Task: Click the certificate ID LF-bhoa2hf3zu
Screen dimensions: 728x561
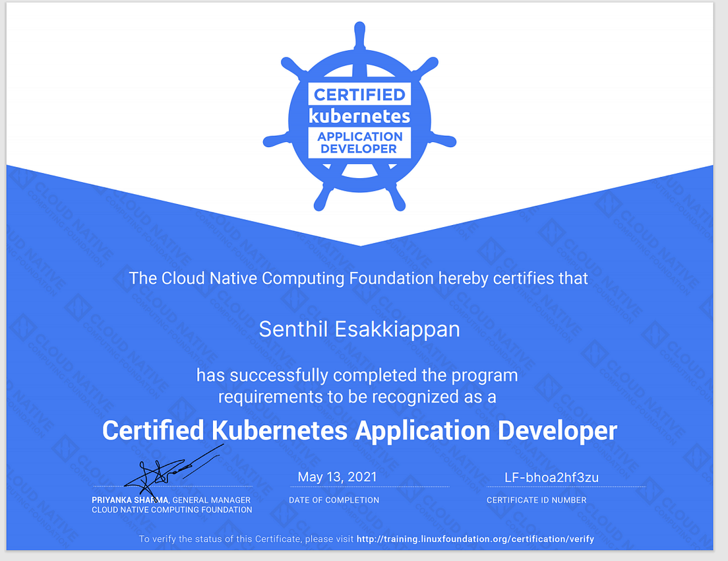Action: (x=551, y=478)
